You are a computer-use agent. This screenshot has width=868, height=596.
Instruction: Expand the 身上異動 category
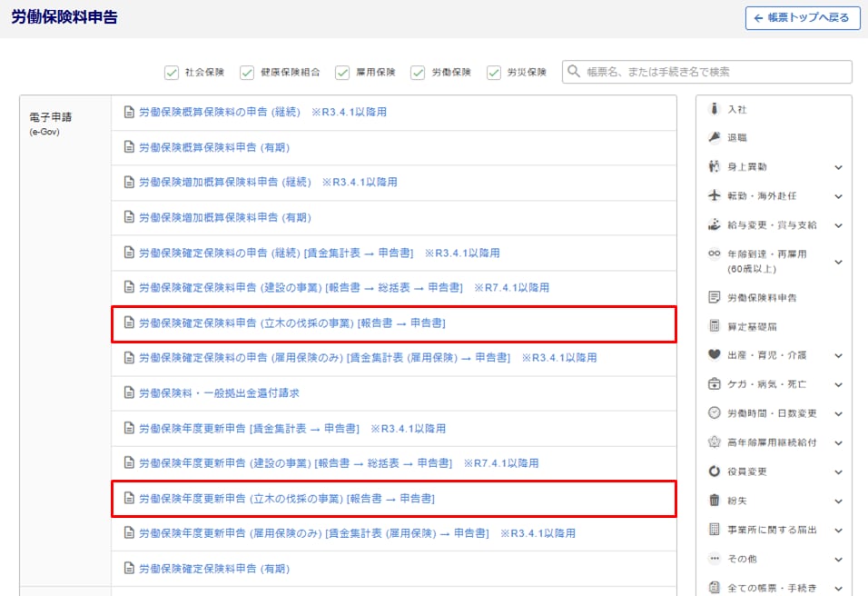pos(838,167)
